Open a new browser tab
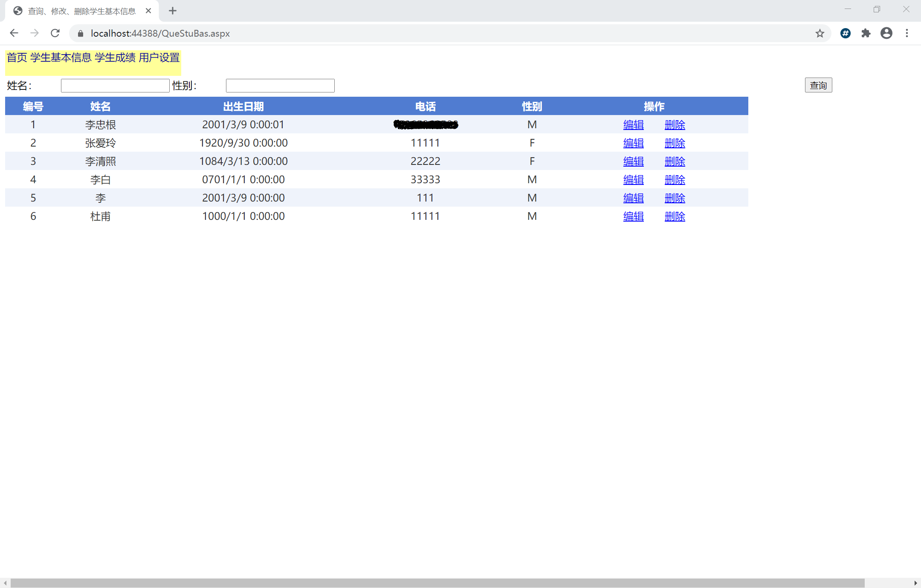Viewport: 921px width, 588px height. (172, 11)
